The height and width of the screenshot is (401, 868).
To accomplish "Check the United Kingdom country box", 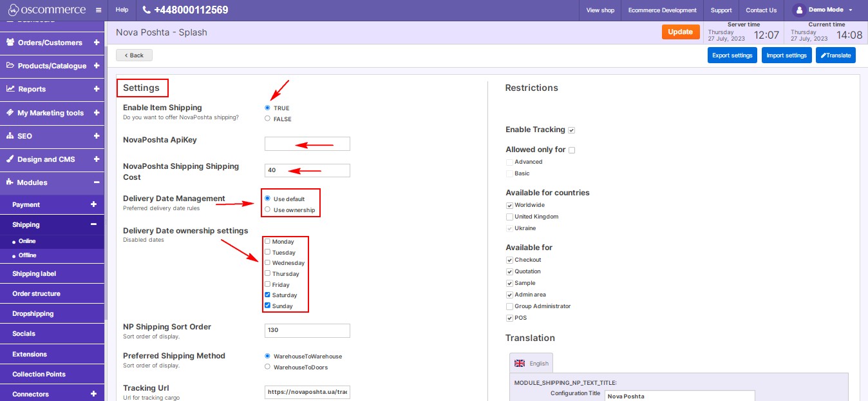I will pyautogui.click(x=510, y=217).
